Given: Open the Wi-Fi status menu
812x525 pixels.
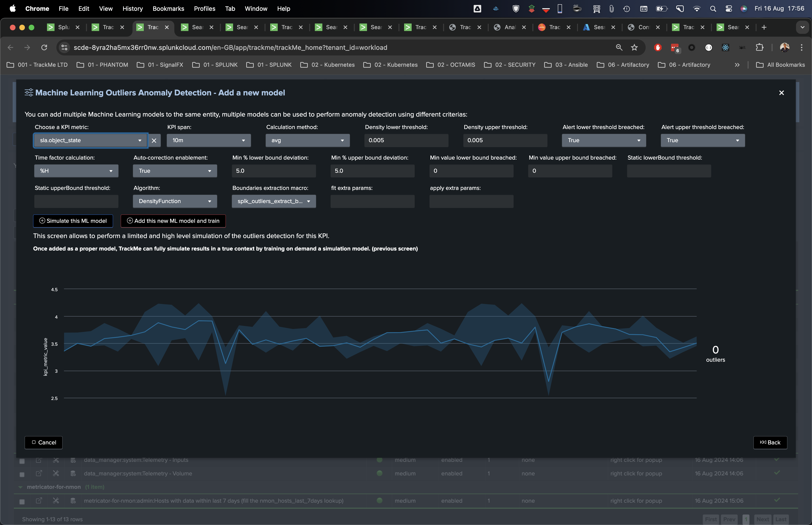Looking at the screenshot, I should coord(696,8).
